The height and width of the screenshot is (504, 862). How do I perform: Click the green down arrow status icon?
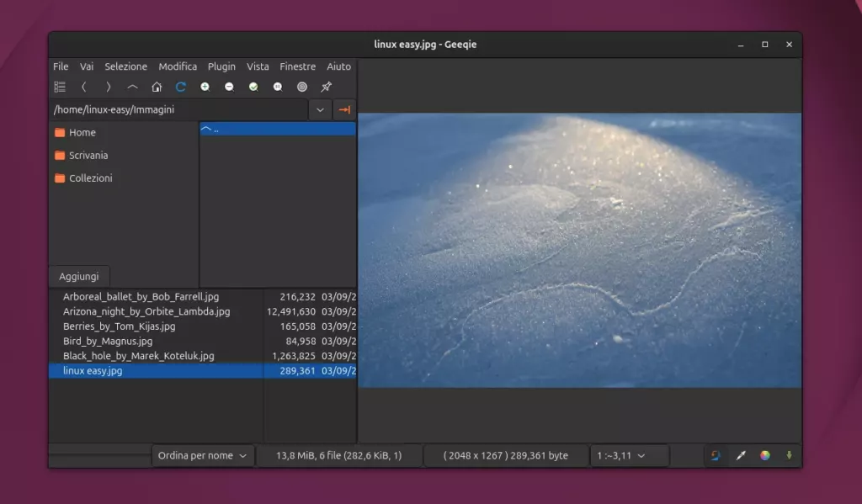pyautogui.click(x=789, y=456)
